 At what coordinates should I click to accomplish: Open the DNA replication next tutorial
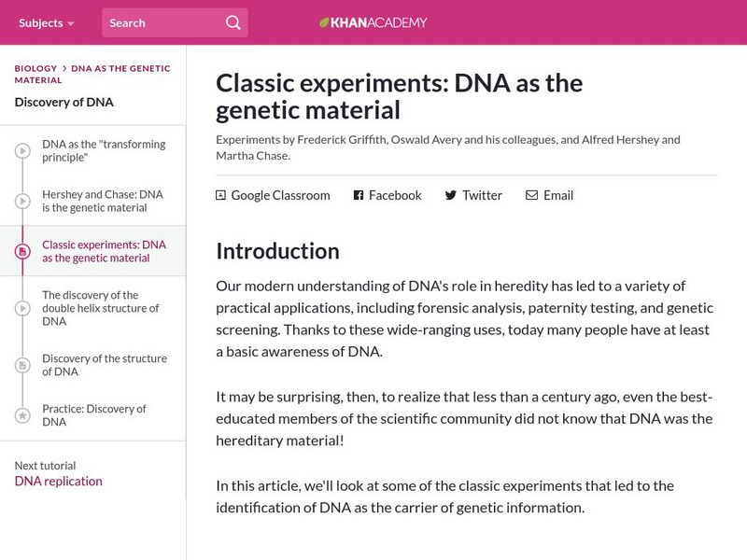tap(58, 481)
